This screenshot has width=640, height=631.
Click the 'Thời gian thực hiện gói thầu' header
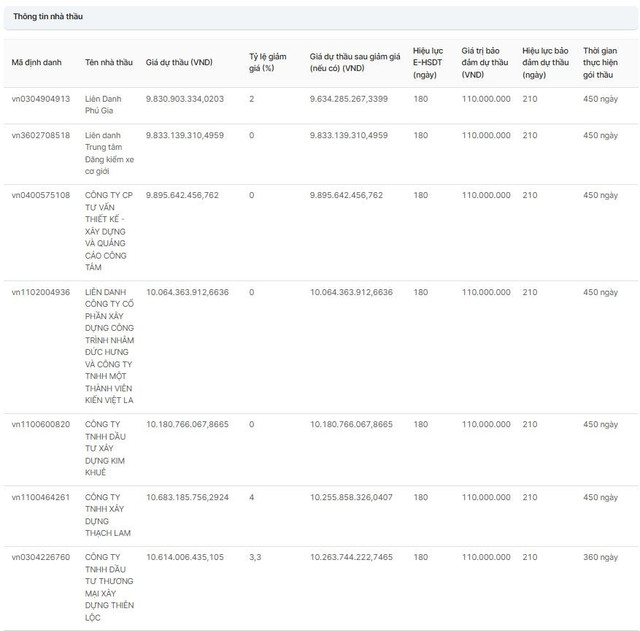599,62
